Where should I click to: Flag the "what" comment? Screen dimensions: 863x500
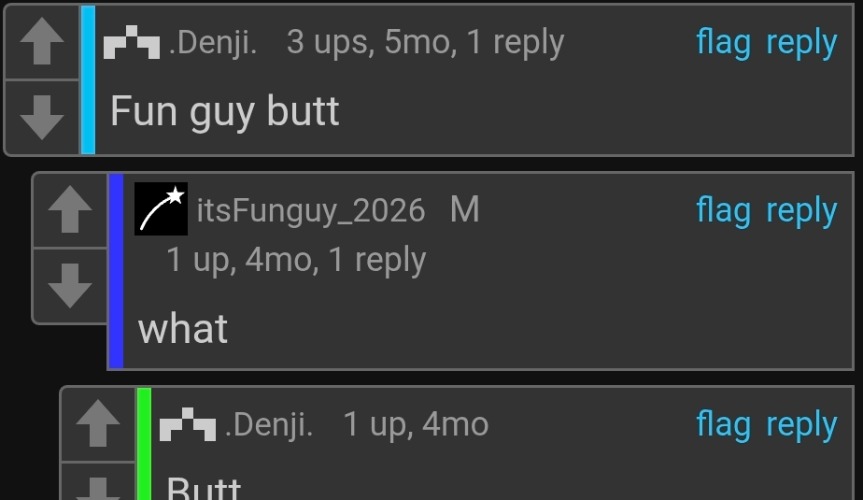point(723,211)
